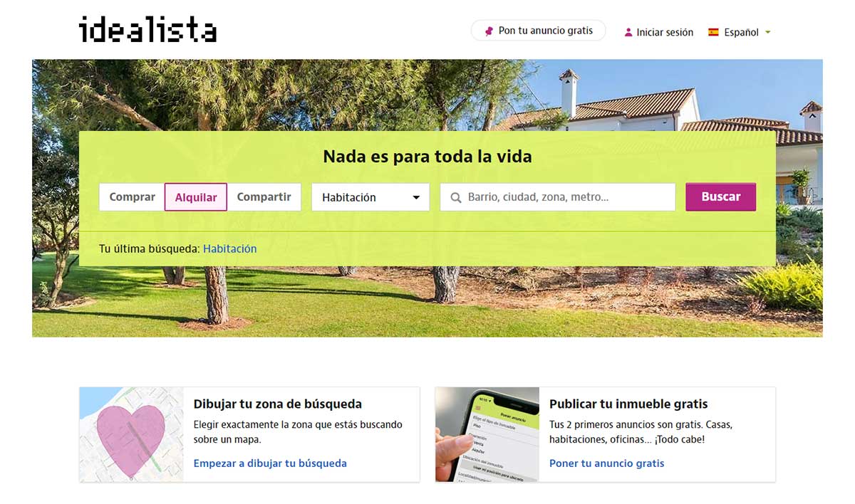Click Poner tu anuncio gratis link
Image resolution: width=855 pixels, height=504 pixels.
606,463
